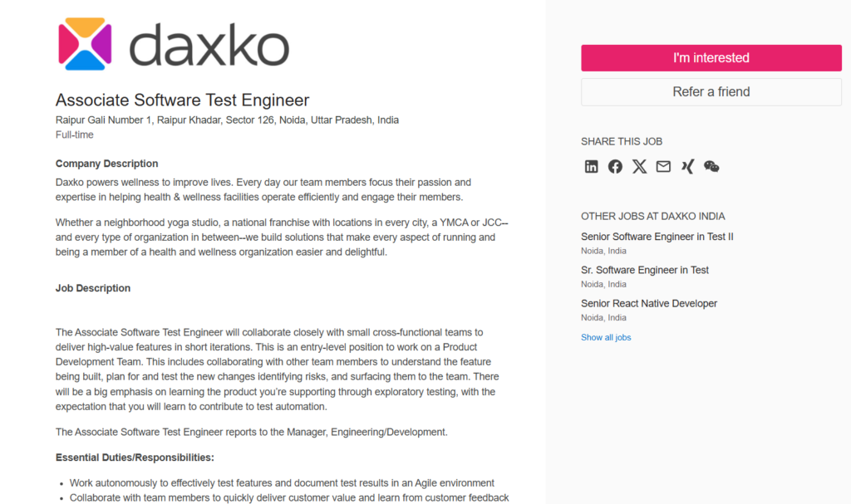Screen dimensions: 851x504
Task: Click the Daxko logo
Action: tap(174, 44)
